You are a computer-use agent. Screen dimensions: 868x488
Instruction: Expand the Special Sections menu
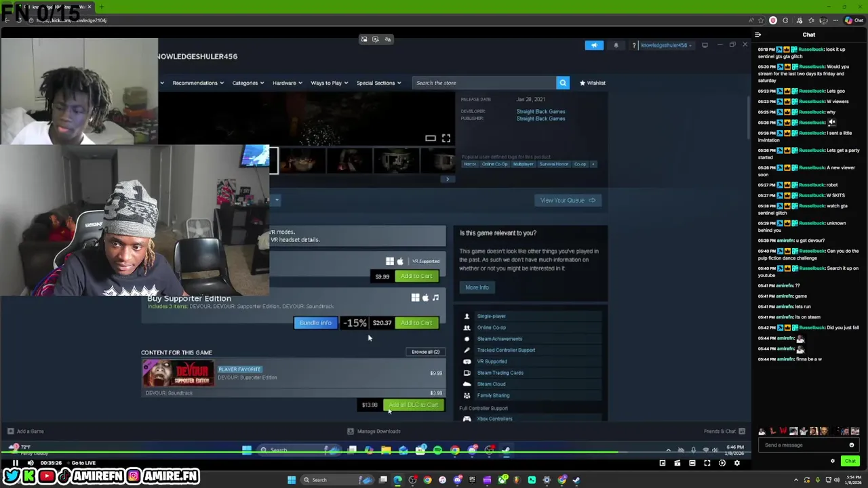(378, 83)
